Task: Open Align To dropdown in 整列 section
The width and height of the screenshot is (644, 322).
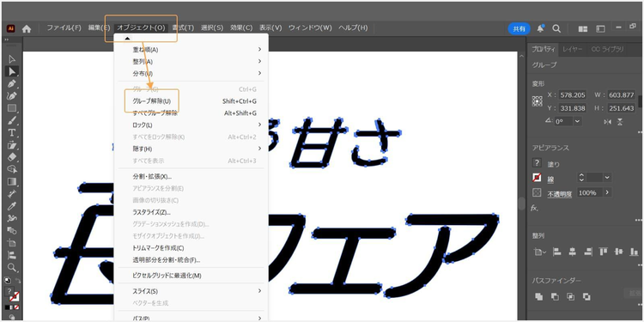Action: click(x=539, y=252)
